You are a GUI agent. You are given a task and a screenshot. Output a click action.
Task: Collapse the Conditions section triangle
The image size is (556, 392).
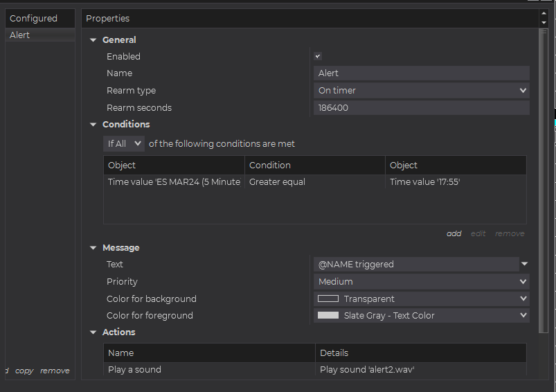pyautogui.click(x=93, y=125)
